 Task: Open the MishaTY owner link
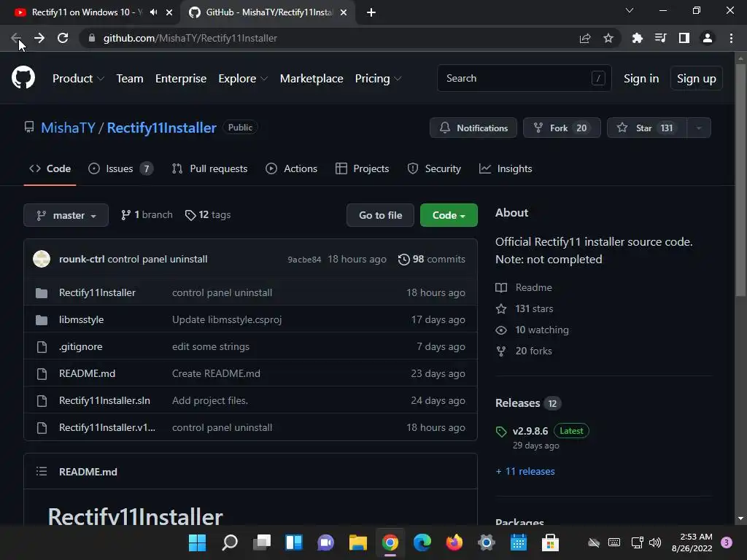[68, 128]
